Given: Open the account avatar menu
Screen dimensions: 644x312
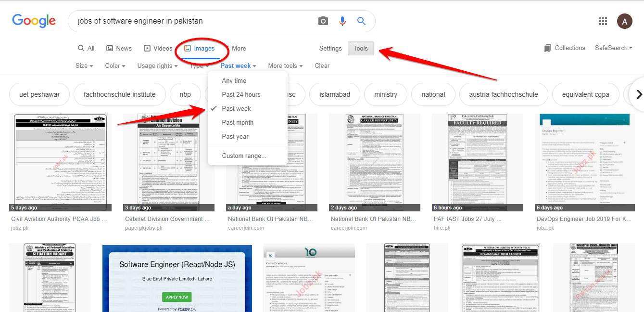Looking at the screenshot, I should 625,21.
